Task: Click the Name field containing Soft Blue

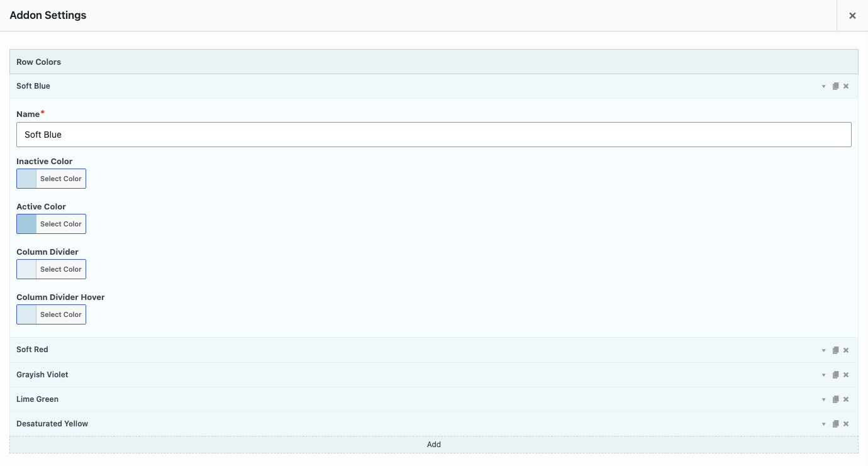Action: pos(434,135)
